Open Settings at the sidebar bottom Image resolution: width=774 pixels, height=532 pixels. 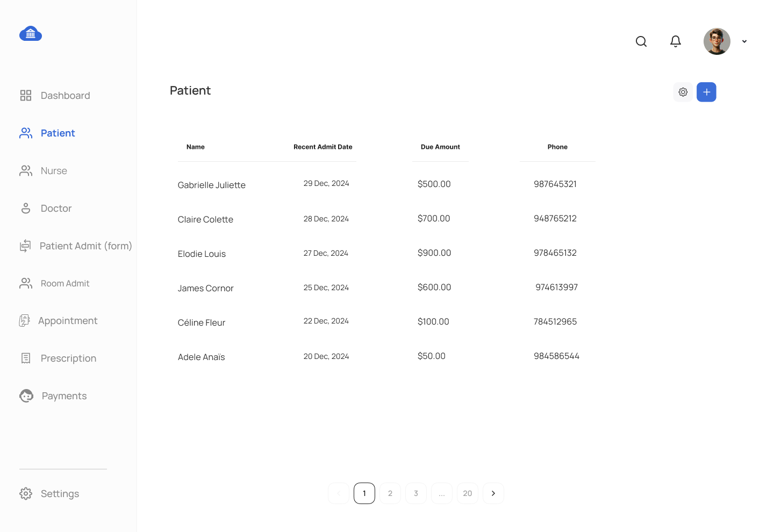[x=49, y=494]
